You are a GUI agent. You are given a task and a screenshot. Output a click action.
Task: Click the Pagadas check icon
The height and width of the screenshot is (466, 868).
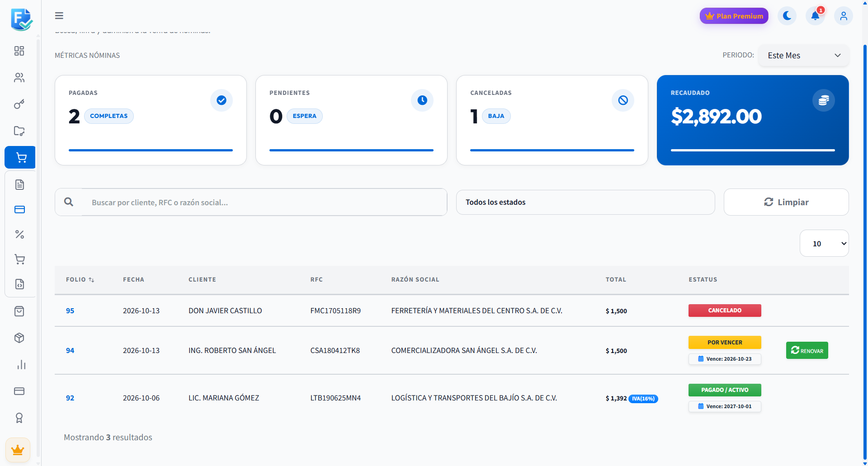(x=222, y=100)
